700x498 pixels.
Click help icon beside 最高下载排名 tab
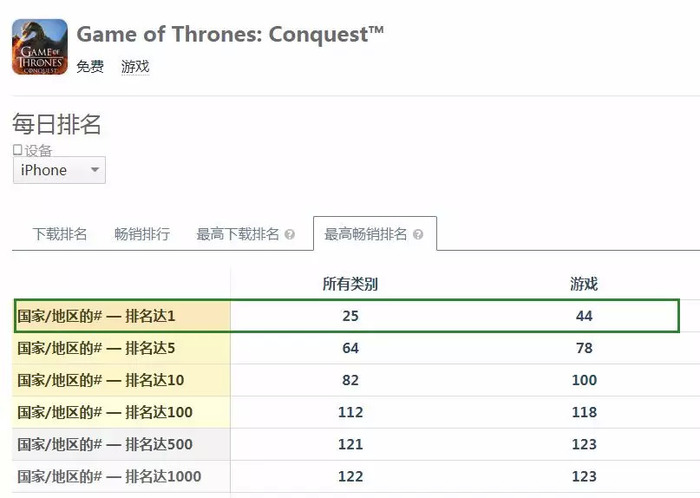290,234
